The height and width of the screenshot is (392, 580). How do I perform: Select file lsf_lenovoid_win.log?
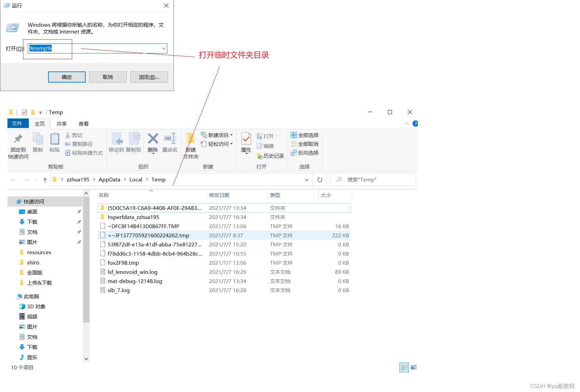(224, 272)
